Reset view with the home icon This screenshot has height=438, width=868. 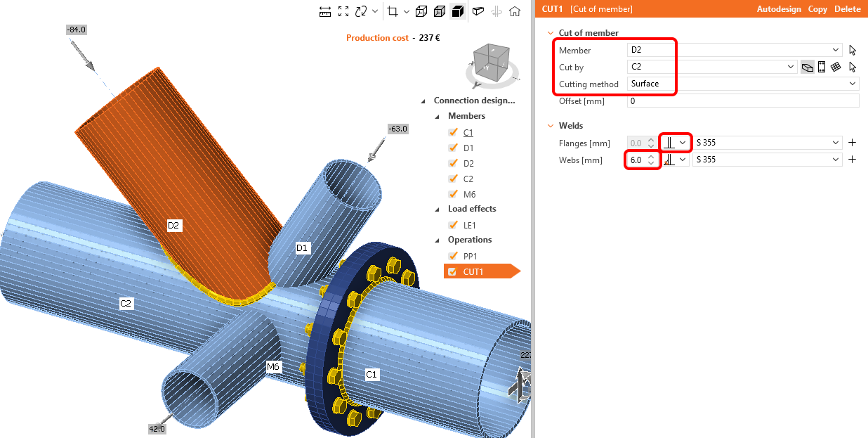515,11
